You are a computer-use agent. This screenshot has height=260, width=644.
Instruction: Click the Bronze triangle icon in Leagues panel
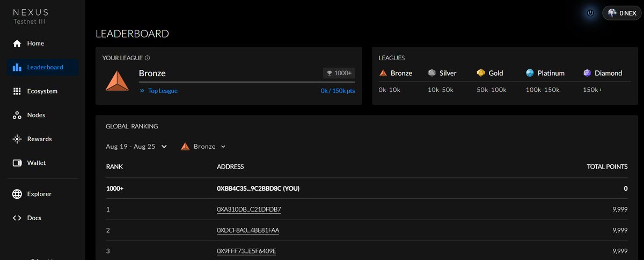pos(383,73)
